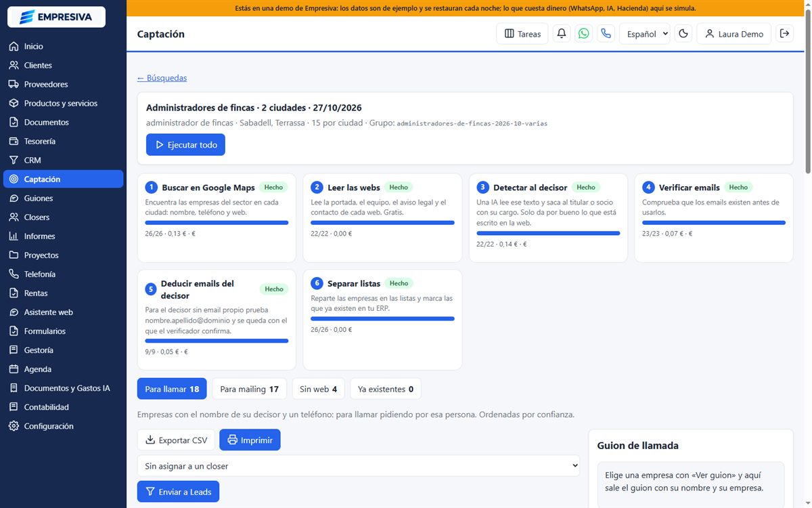The image size is (812, 508).
Task: Switch to Ya existentes tab
Action: [386, 389]
